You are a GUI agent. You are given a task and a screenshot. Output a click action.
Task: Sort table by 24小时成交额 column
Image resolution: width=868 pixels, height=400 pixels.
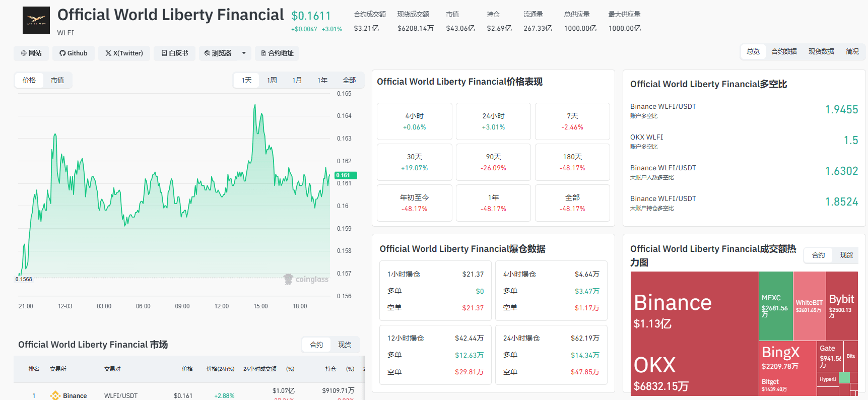pyautogui.click(x=260, y=369)
